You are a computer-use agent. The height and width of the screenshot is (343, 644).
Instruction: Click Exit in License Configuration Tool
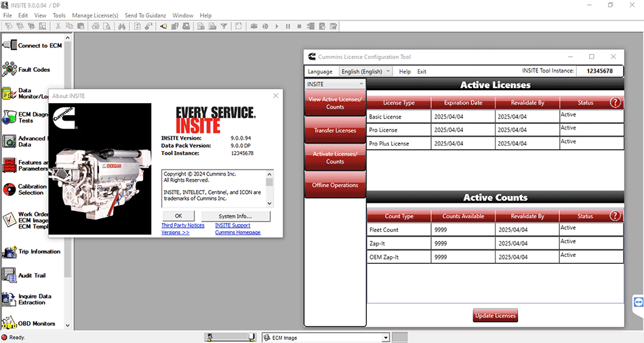[422, 71]
